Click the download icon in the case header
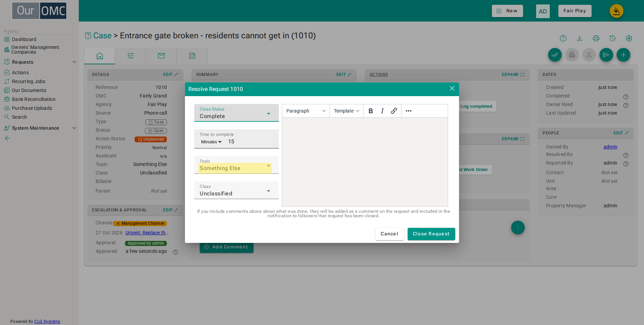Image resolution: width=644 pixels, height=325 pixels. coord(580,38)
